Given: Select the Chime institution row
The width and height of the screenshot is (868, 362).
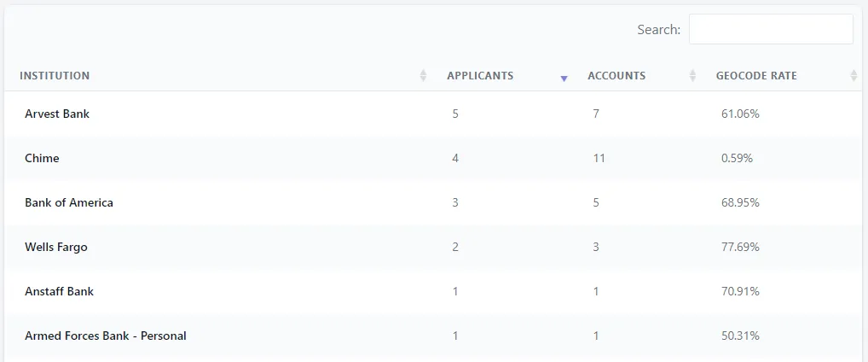Looking at the screenshot, I should point(42,158).
